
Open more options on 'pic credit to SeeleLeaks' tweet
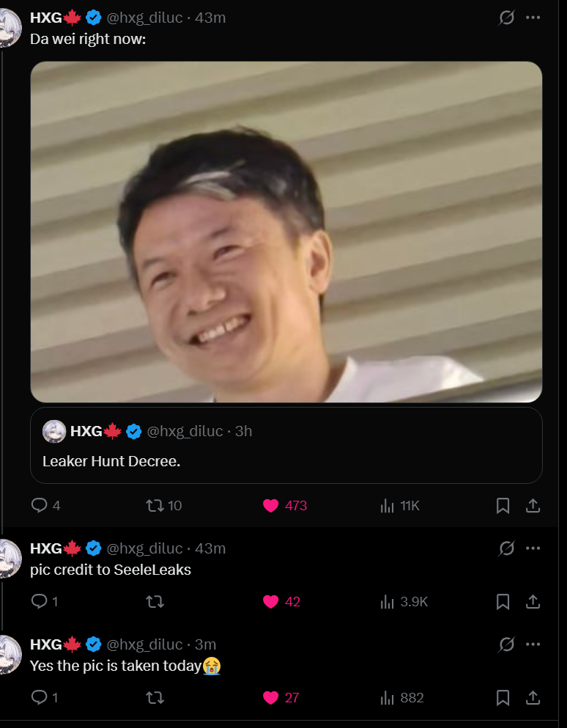point(533,548)
